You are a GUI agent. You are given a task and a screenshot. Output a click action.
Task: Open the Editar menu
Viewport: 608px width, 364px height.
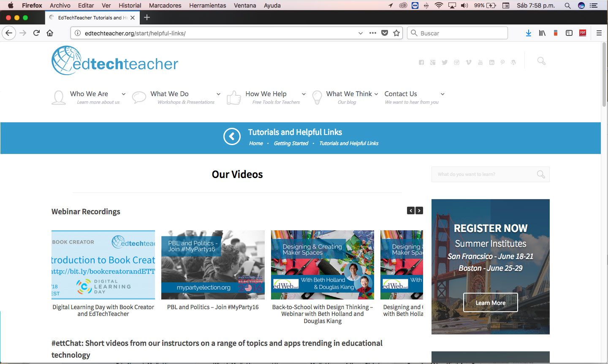(86, 5)
